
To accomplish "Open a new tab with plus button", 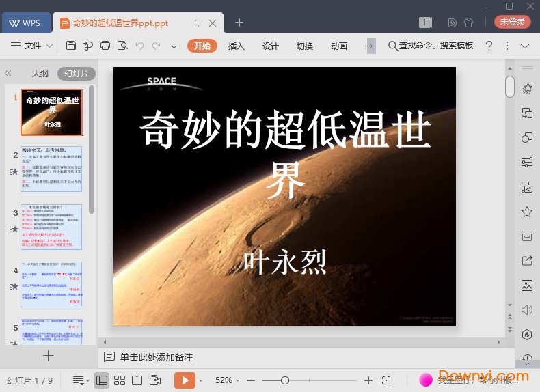I will [x=239, y=23].
